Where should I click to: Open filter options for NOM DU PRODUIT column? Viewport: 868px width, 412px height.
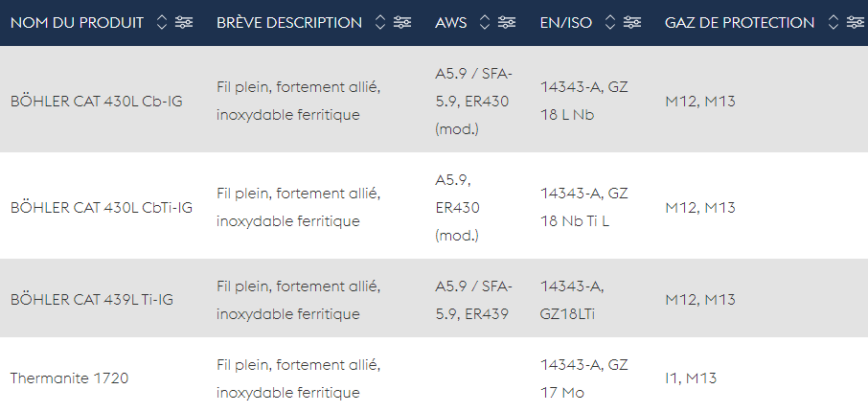coord(184,23)
